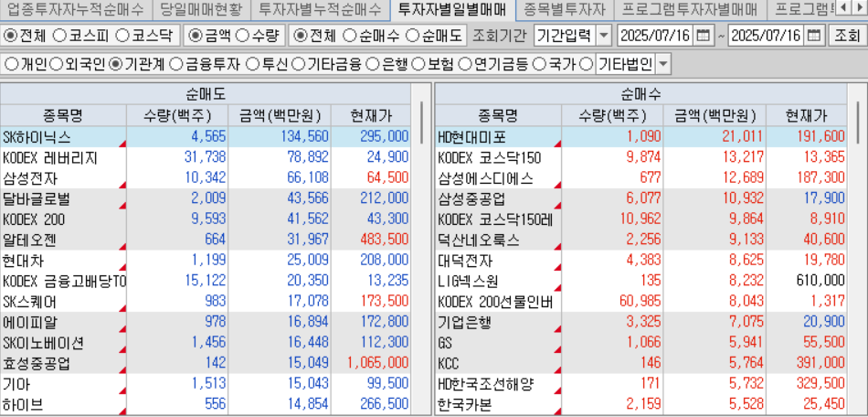The width and height of the screenshot is (868, 417).
Task: Select the SK스퀘어 row
Action: pos(206,303)
